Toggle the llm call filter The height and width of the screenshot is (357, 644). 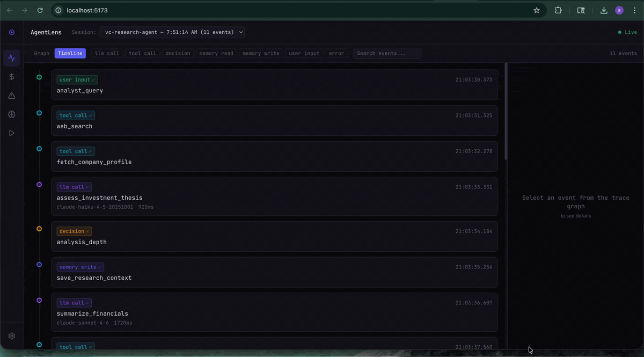(x=107, y=53)
